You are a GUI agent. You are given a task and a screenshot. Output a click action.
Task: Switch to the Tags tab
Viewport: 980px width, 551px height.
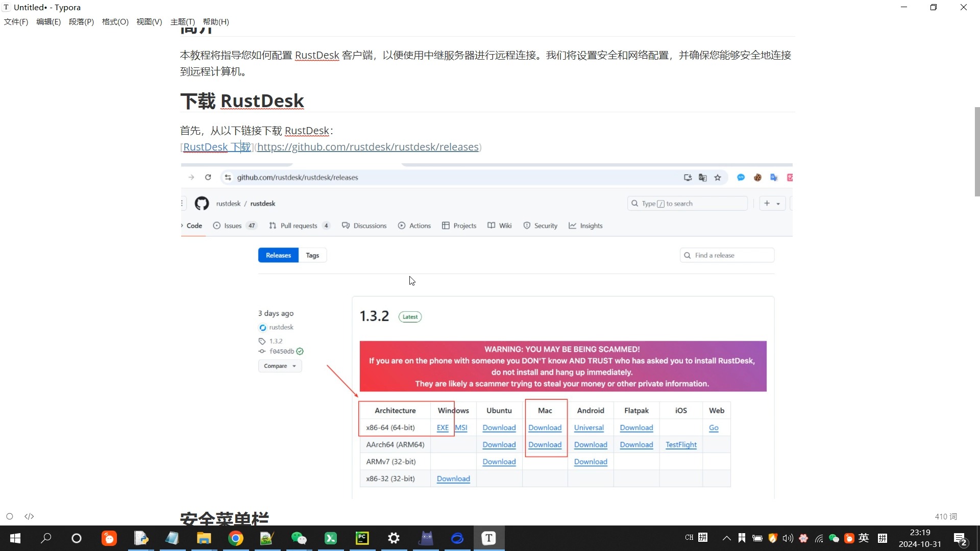tap(312, 255)
